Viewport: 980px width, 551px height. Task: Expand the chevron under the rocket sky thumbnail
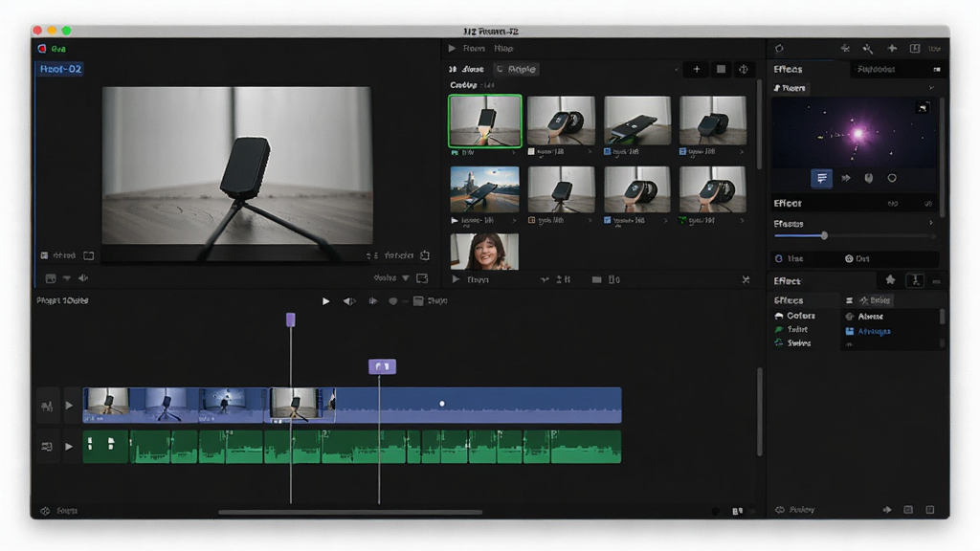(514, 221)
